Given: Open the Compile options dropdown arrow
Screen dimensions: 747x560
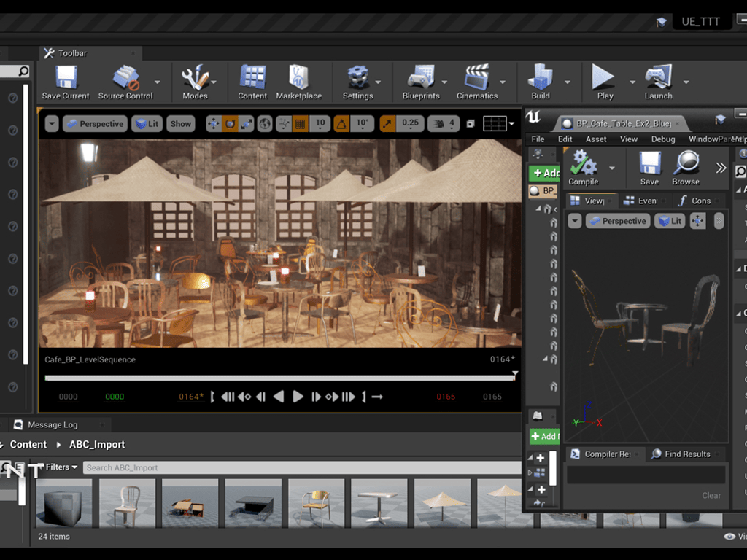Looking at the screenshot, I should 612,168.
